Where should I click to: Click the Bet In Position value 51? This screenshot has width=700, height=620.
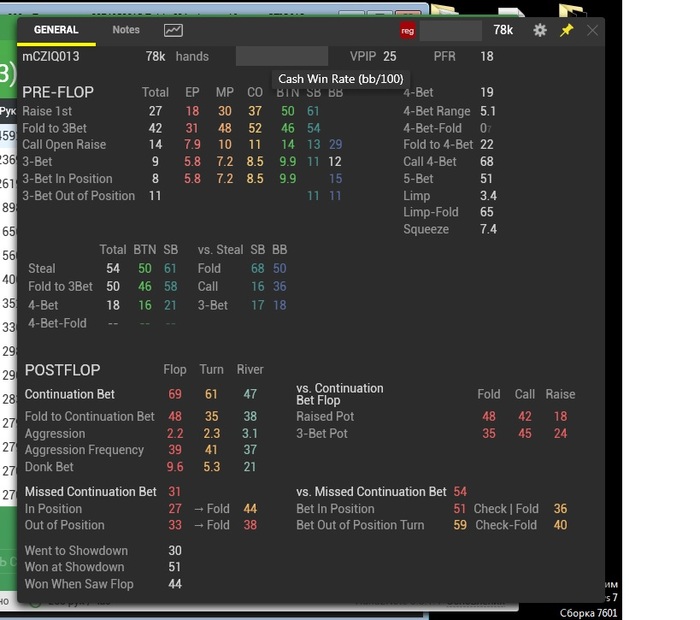[459, 509]
